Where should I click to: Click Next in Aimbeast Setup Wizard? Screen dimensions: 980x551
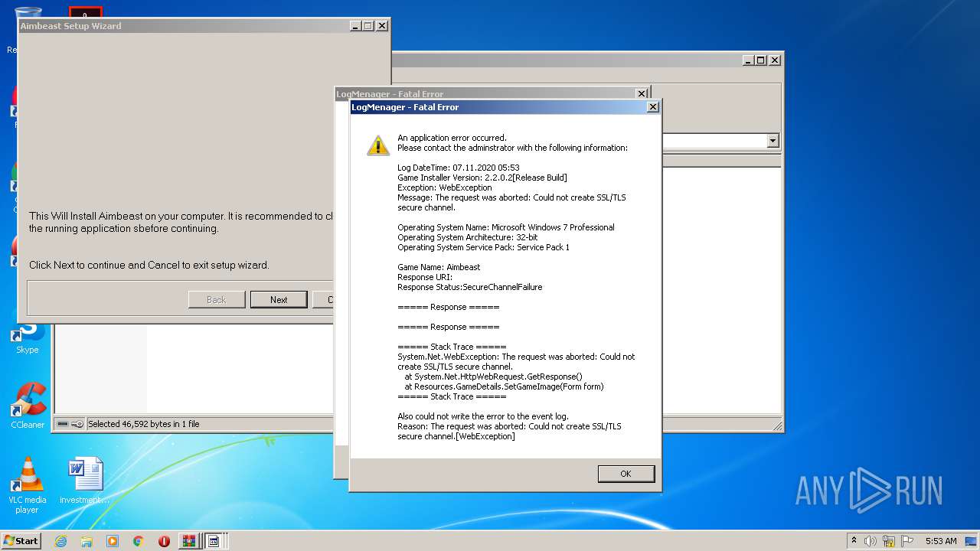[x=279, y=299]
